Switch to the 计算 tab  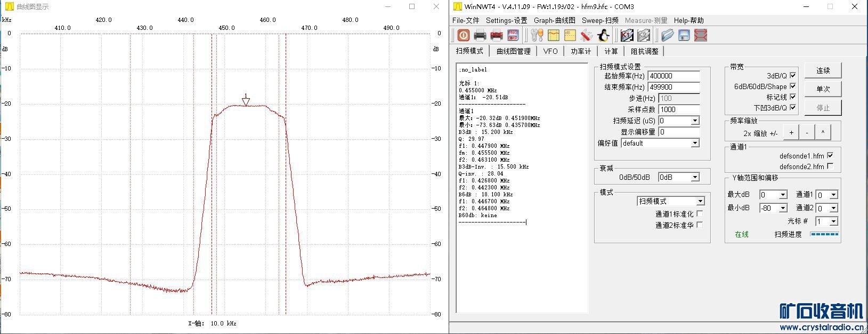611,51
